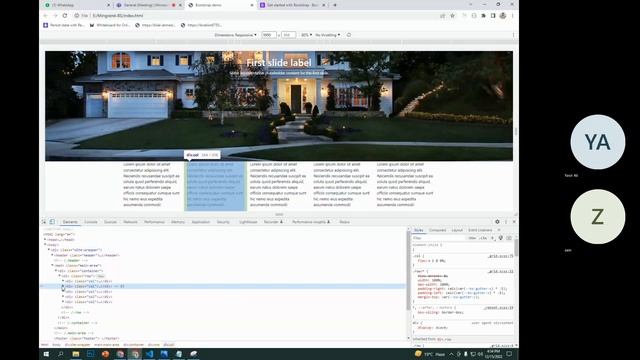Screen dimensions: 640x360
Task: Collapse the main class main-area node
Action: pyautogui.click(x=53, y=265)
